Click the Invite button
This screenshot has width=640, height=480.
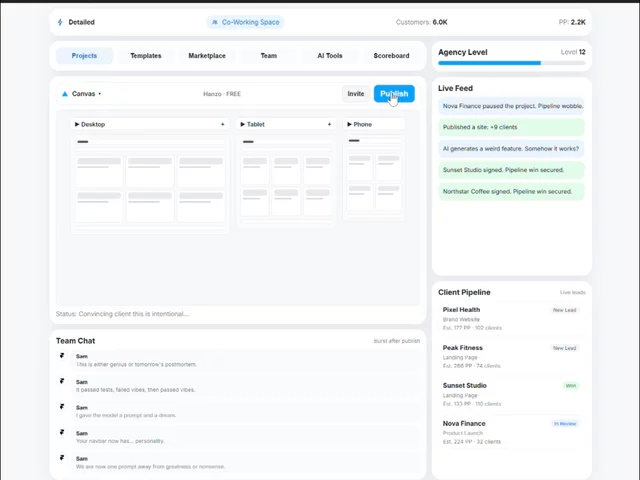tap(356, 94)
